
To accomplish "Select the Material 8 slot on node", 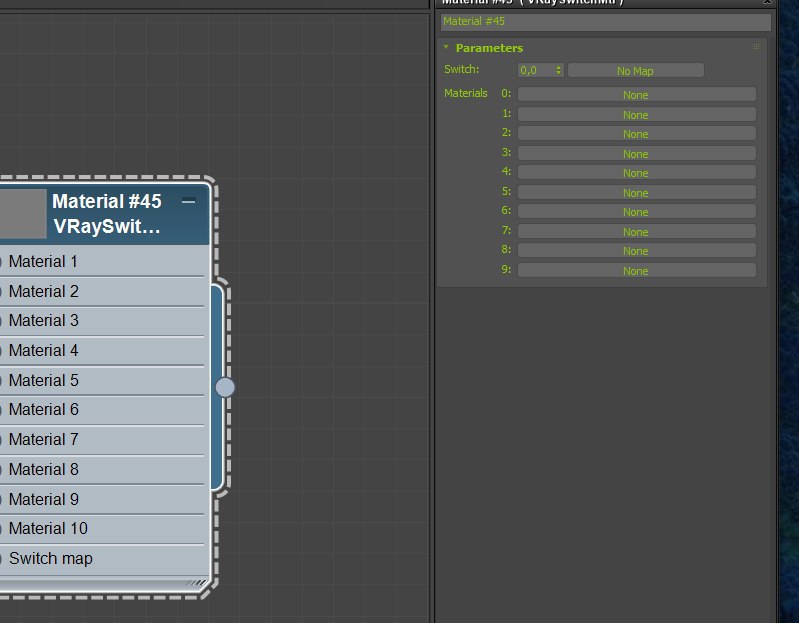I will click(x=102, y=469).
